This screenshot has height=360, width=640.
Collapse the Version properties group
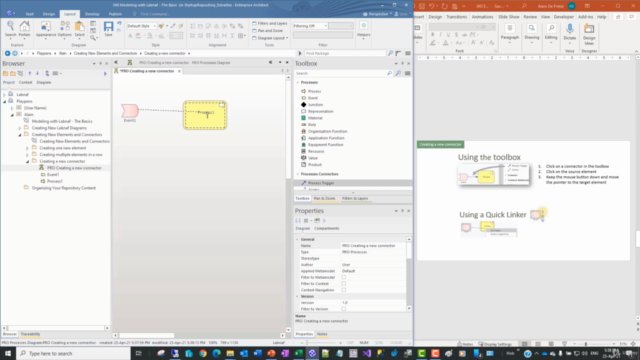297,296
